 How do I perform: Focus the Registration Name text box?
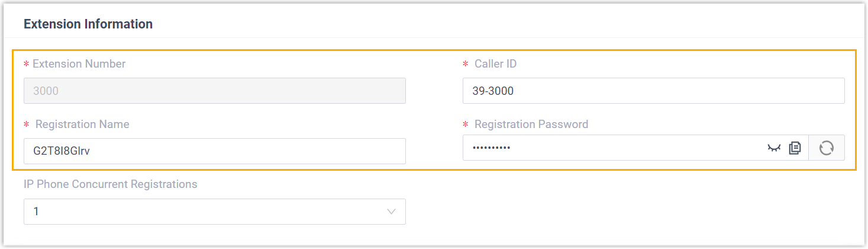point(214,151)
